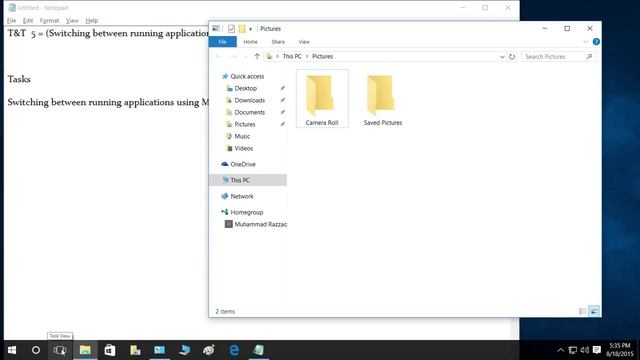Open File Explorer taskbar icon

click(x=85, y=350)
